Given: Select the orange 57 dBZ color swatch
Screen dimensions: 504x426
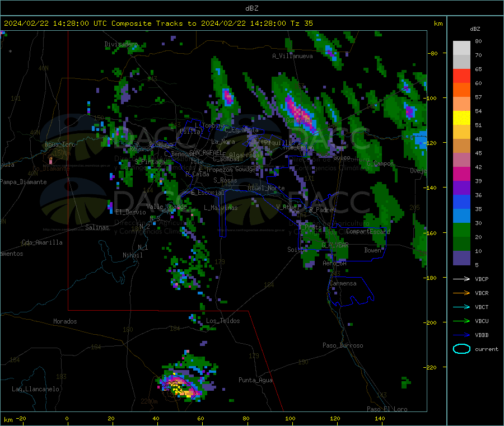Looking at the screenshot, I should [x=461, y=90].
